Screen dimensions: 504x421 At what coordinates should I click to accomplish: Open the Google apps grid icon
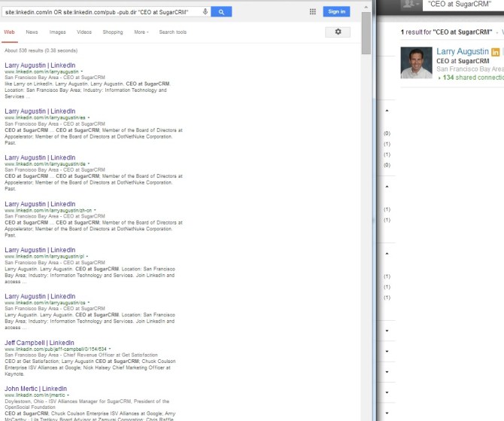pos(312,12)
